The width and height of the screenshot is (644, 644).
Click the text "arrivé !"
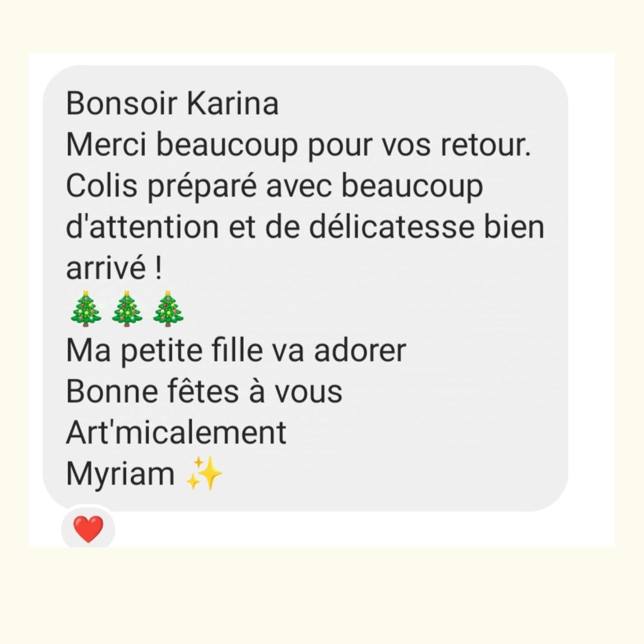pos(114,268)
